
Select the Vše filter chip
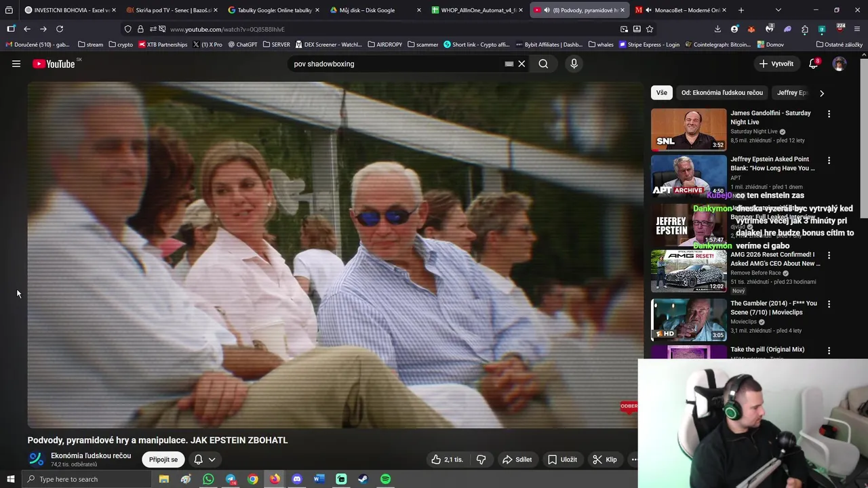click(x=662, y=93)
